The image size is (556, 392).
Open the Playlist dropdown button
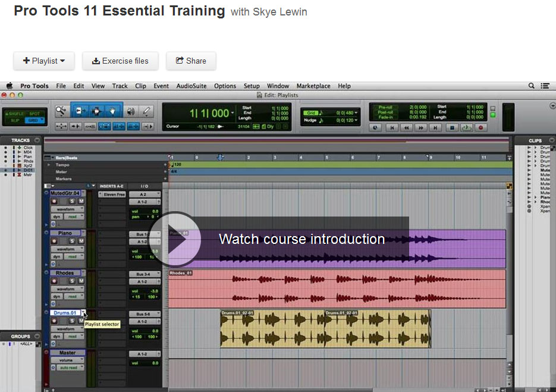[x=44, y=61]
